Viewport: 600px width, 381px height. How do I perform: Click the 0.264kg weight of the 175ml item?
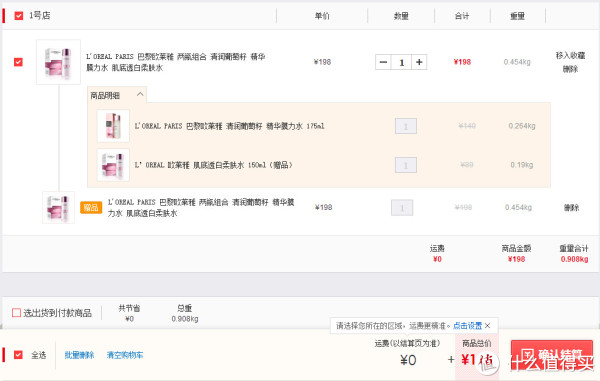pyautogui.click(x=522, y=126)
